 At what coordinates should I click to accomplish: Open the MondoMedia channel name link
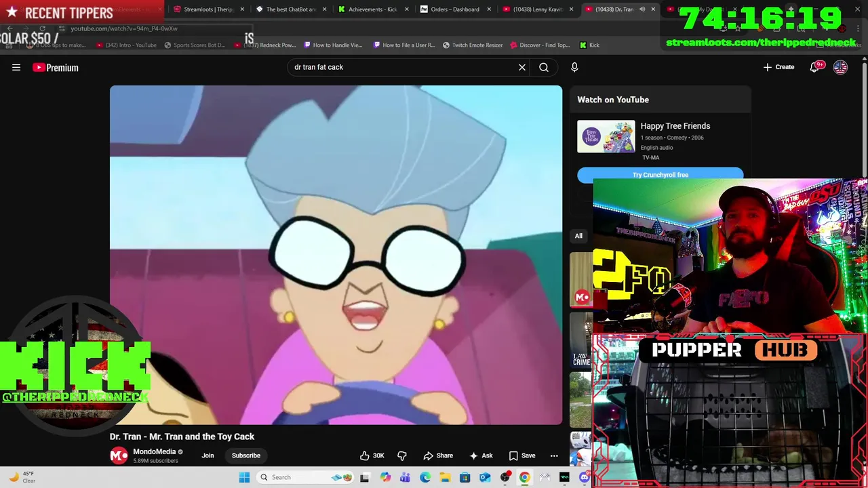[x=154, y=451]
